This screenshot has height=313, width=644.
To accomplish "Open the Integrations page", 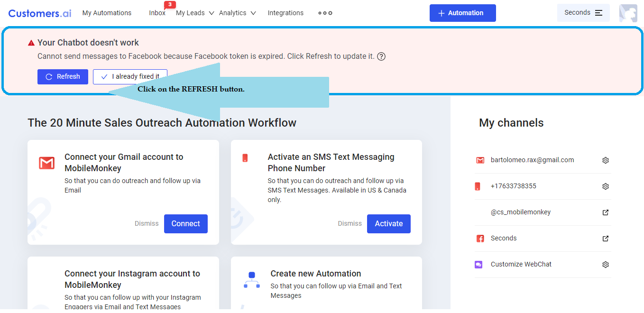I will coord(285,13).
